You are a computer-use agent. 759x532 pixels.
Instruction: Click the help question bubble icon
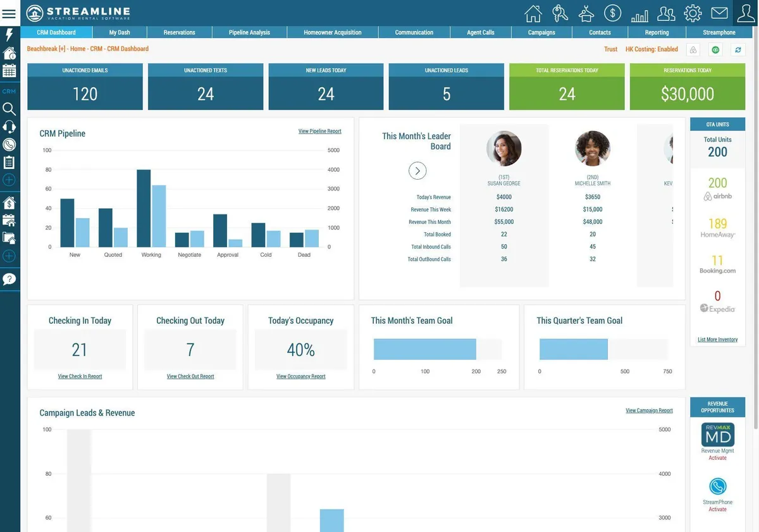9,279
